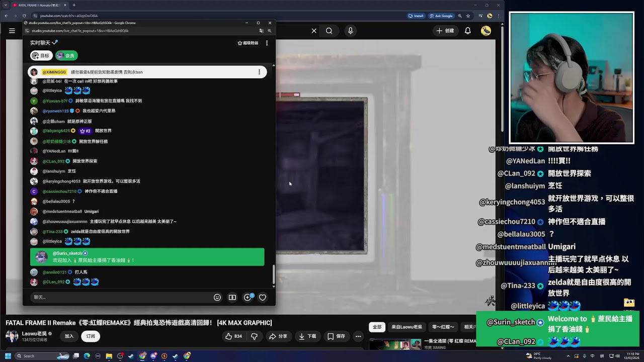Send a heart reaction in live chat
Viewport: 644px width, 362px height.
point(263,297)
